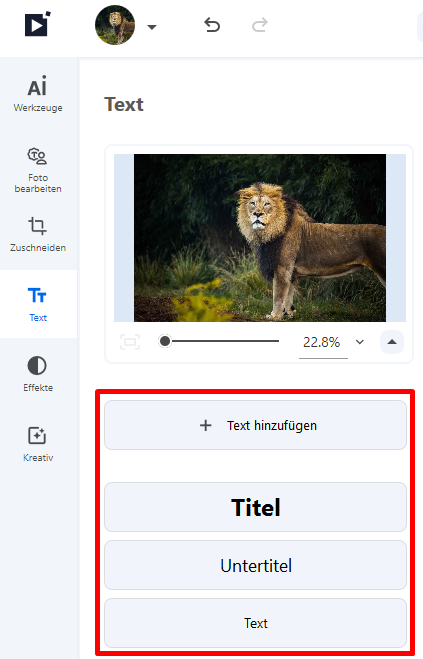Click the app logo icon
Viewport: 423px width, 659px height.
37,24
